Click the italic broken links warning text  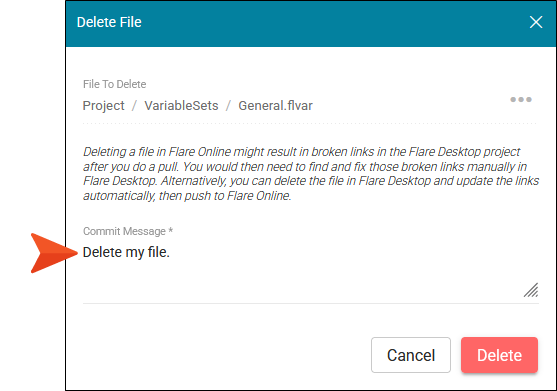coord(311,174)
